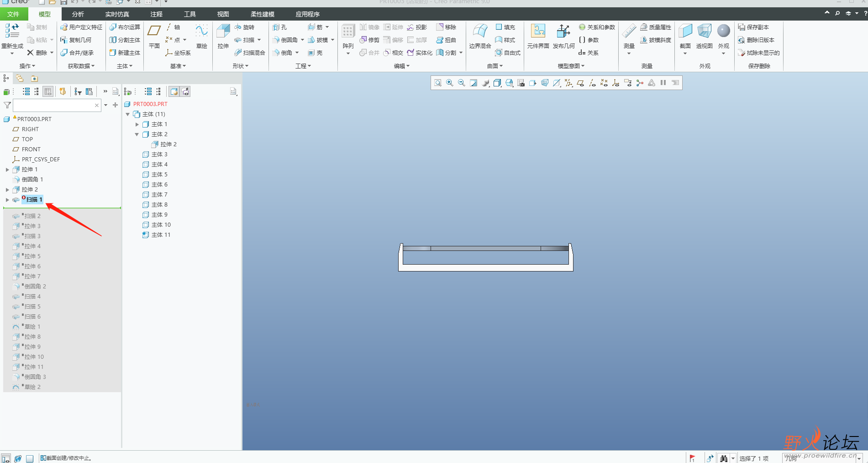Click the 质量属性 (Mass Properties) tool

tap(656, 27)
